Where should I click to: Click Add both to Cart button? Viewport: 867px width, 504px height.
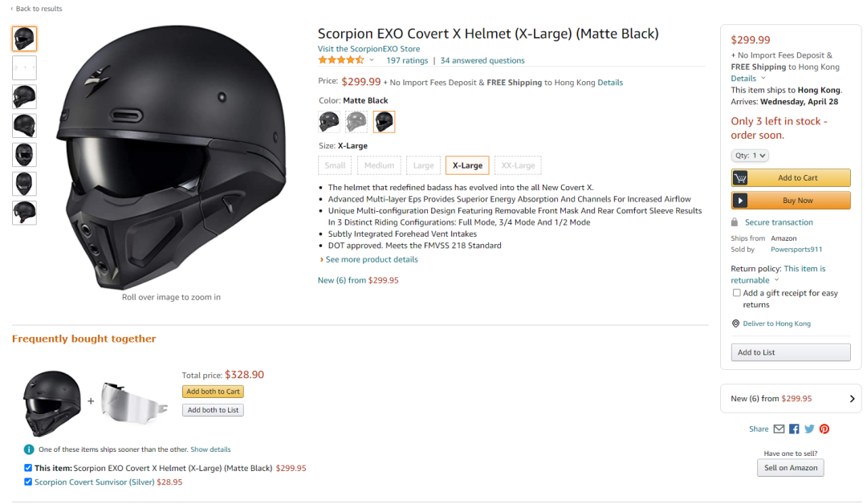213,392
